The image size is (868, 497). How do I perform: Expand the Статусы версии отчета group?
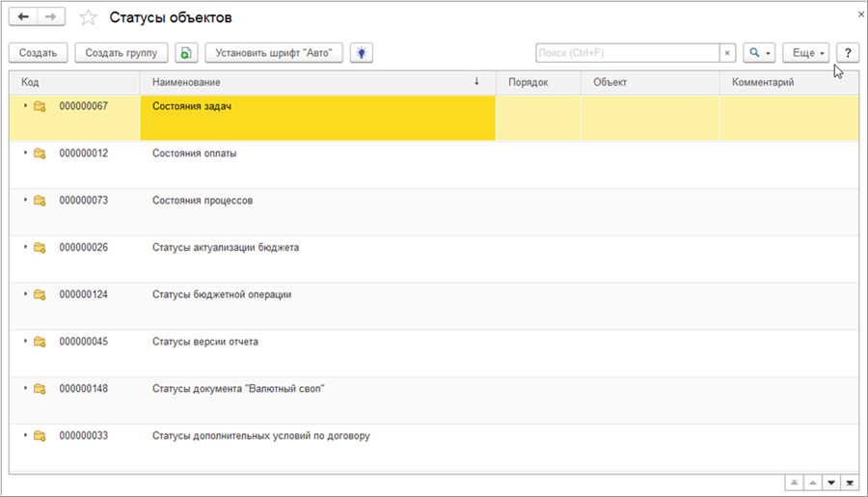26,341
